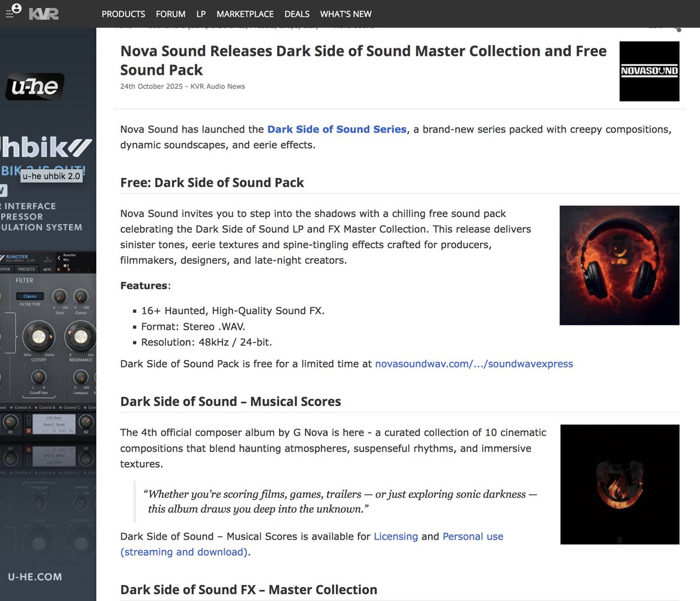
Task: Click the 'Free: Dark Side of Sound Pack' heading
Action: click(x=212, y=183)
